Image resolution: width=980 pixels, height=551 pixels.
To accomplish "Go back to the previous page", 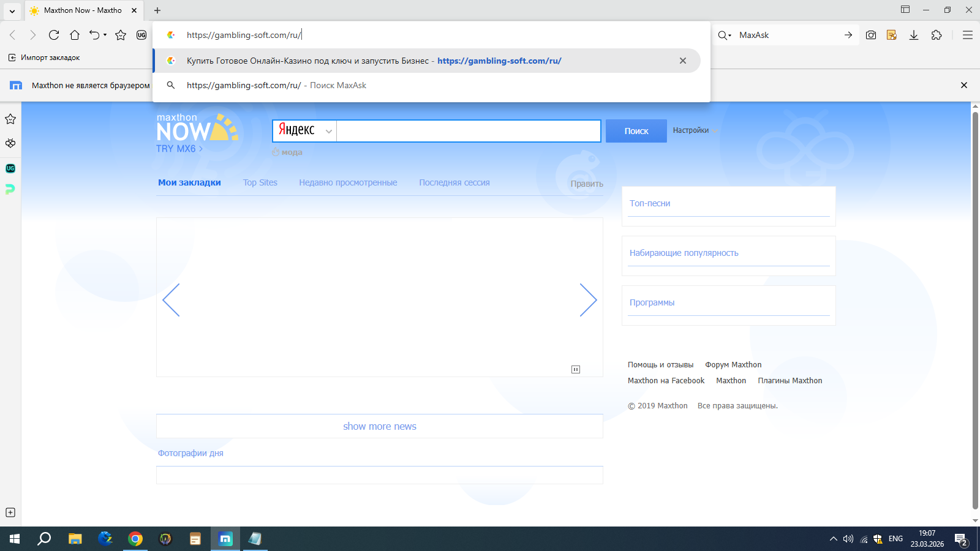I will [12, 35].
